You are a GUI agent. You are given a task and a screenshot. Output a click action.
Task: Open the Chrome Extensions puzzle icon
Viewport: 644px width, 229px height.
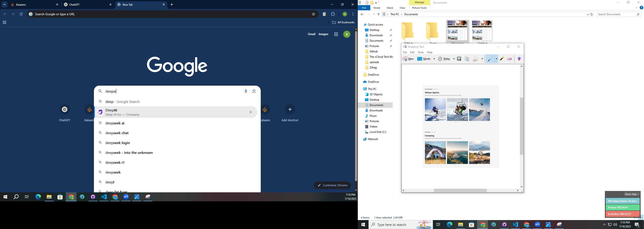pyautogui.click(x=333, y=14)
